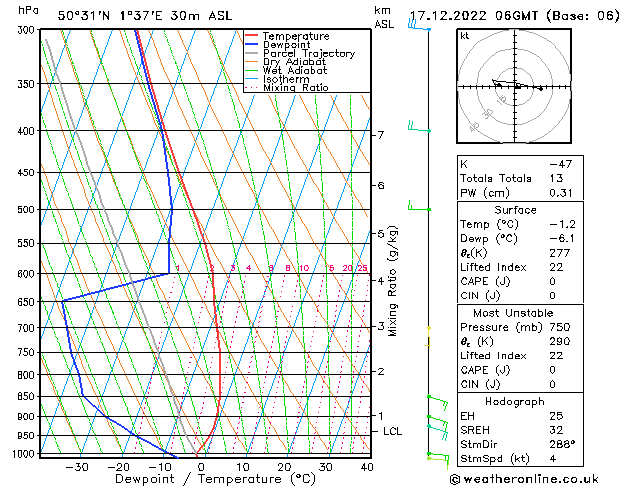Click the 'Surface' section heading

coord(515,210)
